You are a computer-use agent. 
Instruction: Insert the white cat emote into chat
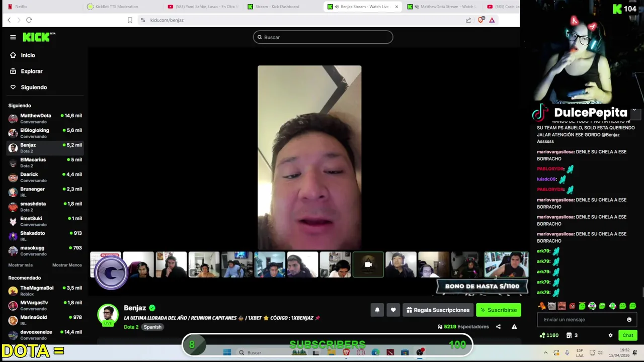pyautogui.click(x=552, y=306)
